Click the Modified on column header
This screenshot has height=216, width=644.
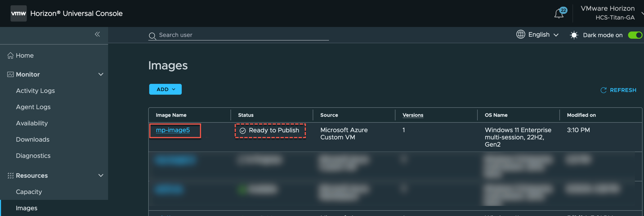[x=581, y=115]
